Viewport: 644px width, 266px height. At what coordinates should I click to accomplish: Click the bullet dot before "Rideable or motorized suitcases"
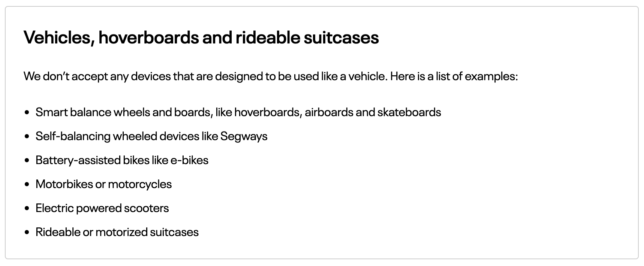point(27,232)
